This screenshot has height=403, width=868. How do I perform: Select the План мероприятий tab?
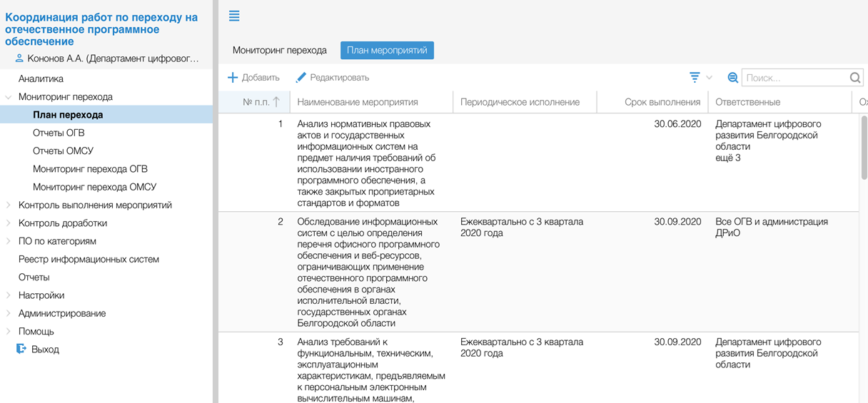(387, 51)
